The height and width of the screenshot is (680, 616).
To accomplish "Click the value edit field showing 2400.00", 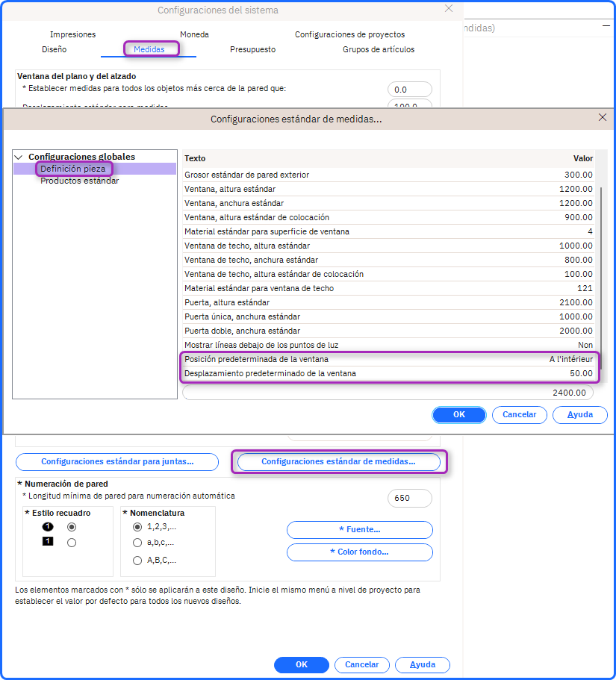I will tap(388, 393).
